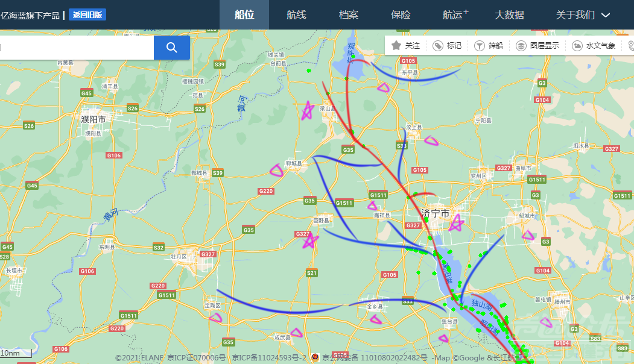Open the 大数据 tab
The width and height of the screenshot is (634, 364).
pyautogui.click(x=509, y=15)
